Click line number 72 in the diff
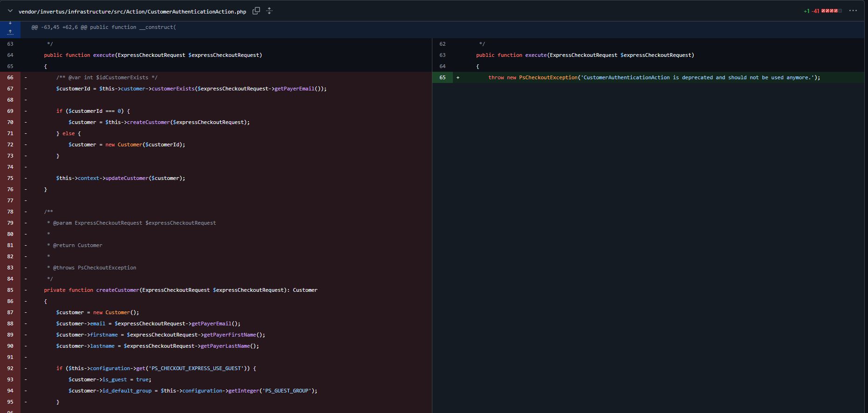This screenshot has height=413, width=868. 10,145
